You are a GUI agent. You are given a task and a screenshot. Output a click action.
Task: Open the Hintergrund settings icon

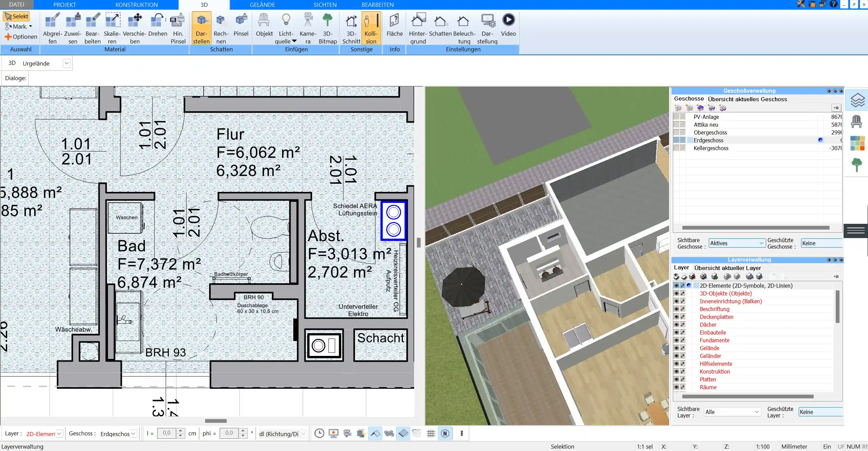418,20
